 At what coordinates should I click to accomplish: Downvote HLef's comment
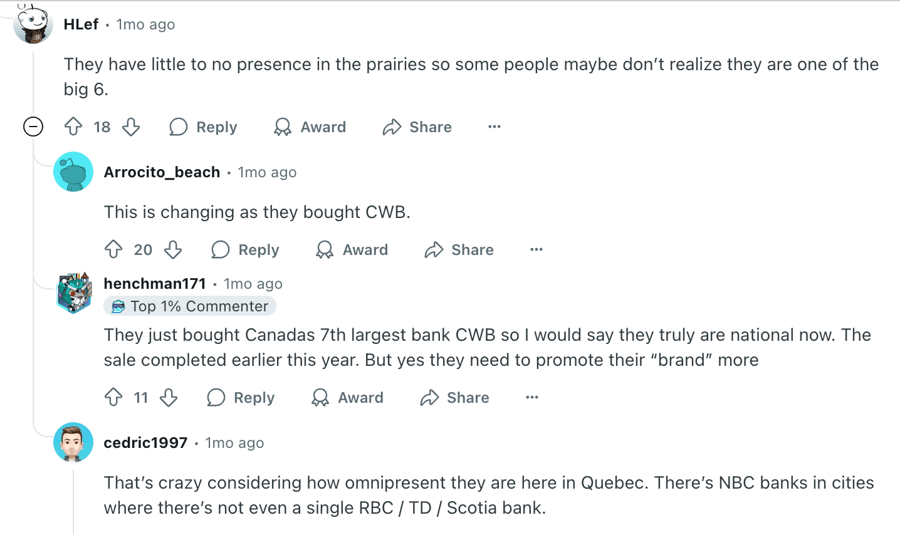click(x=131, y=127)
